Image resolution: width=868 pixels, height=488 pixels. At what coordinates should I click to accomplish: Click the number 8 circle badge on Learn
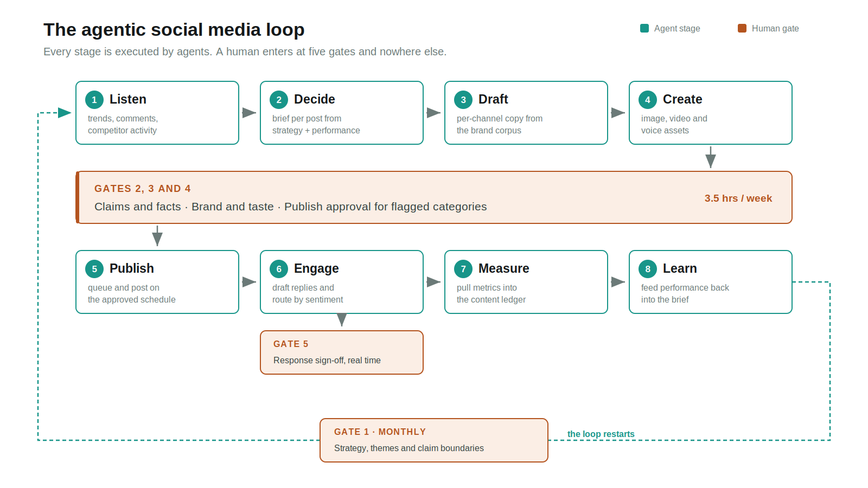point(648,269)
